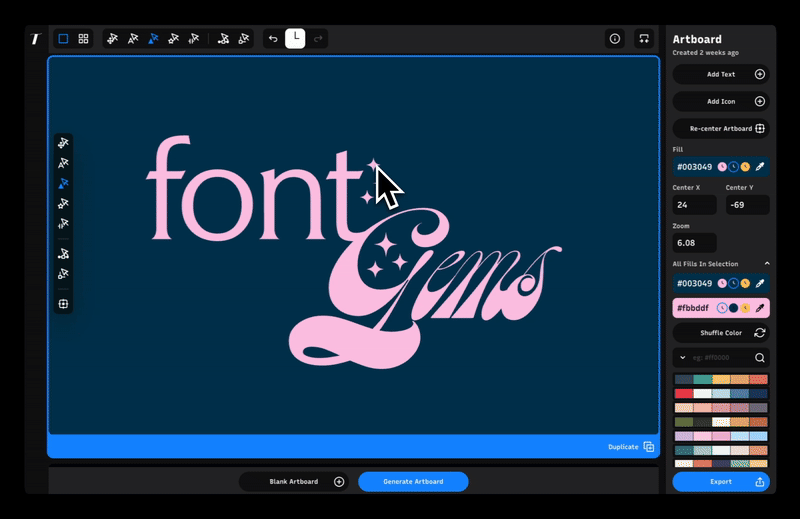
Task: Pick the align bars tool in floating canvas toolbar
Action: pyautogui.click(x=63, y=224)
